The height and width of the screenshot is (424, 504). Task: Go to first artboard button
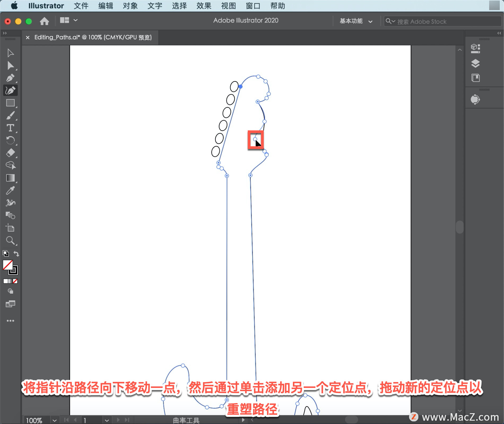[66, 420]
